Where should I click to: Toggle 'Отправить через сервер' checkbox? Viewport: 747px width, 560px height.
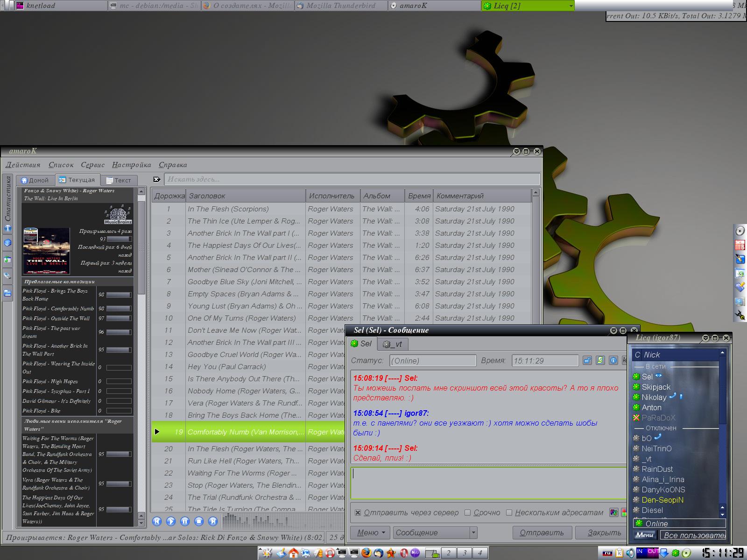click(x=358, y=512)
